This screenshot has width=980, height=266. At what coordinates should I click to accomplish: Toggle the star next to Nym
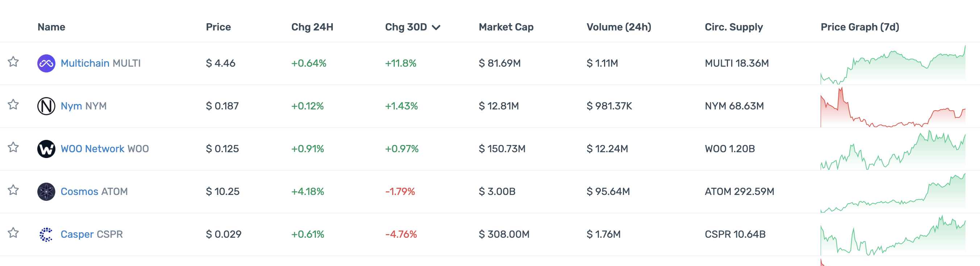click(13, 104)
